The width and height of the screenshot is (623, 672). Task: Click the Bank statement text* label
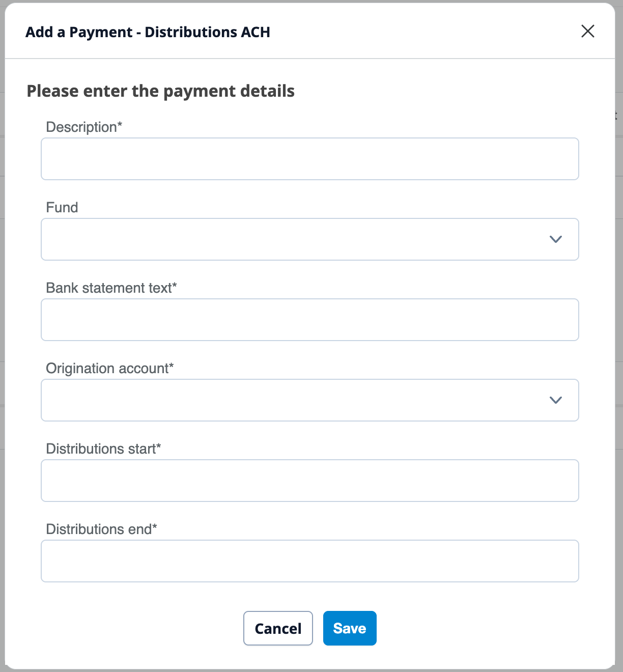pyautogui.click(x=111, y=288)
